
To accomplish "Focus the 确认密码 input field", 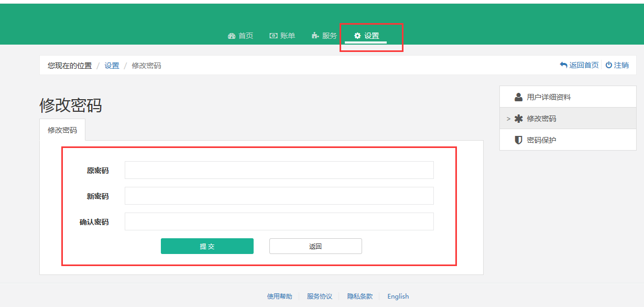I will (279, 221).
